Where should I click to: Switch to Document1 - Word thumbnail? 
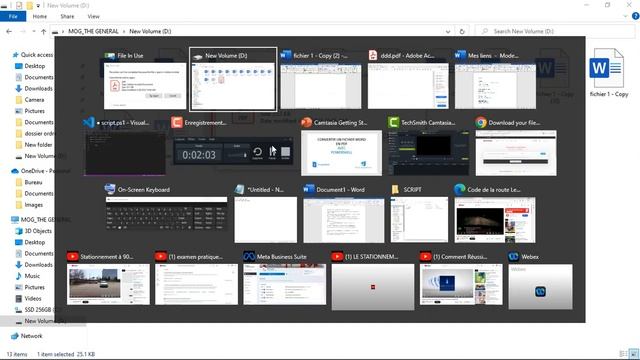tap(344, 220)
